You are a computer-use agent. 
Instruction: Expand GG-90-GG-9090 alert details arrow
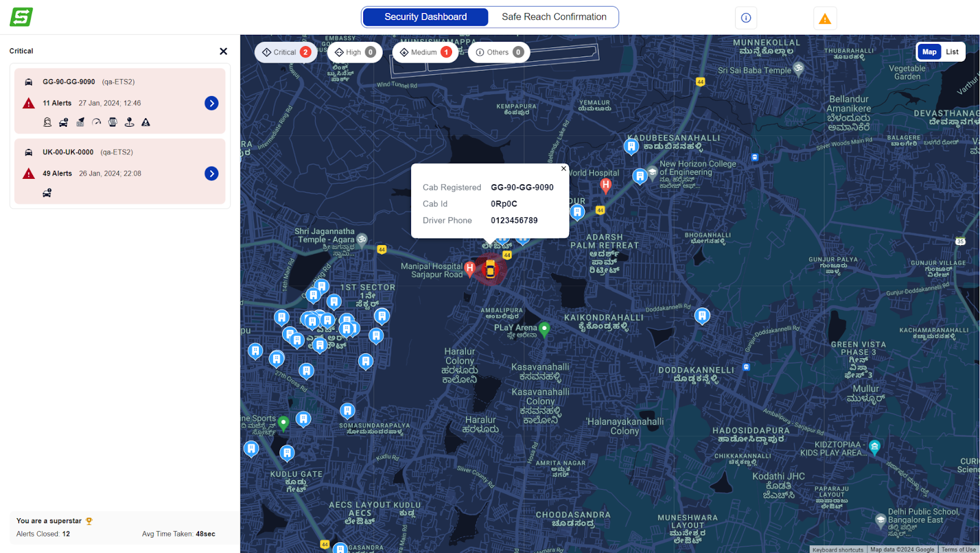pos(211,103)
